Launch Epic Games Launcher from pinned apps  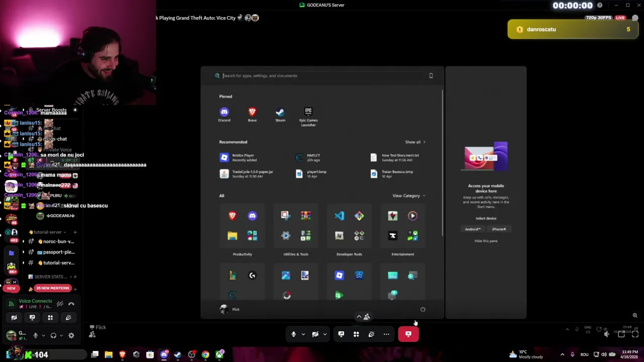(x=308, y=117)
